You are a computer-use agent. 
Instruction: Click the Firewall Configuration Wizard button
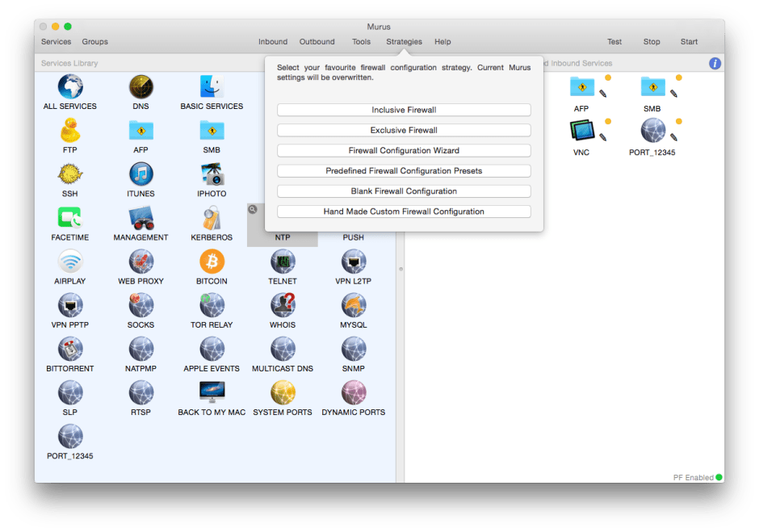(x=403, y=150)
